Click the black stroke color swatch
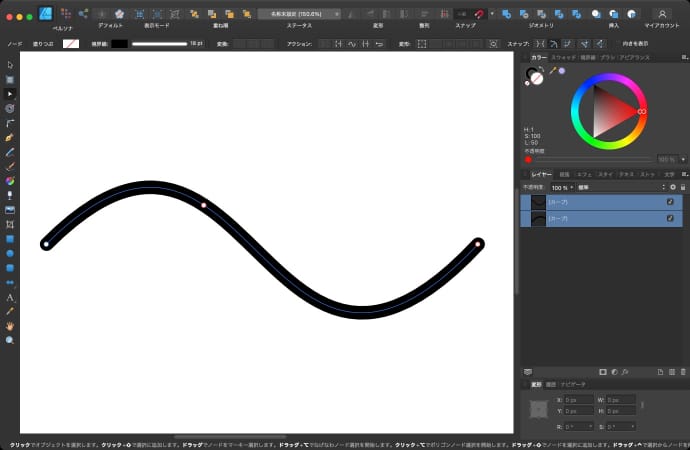690x450 pixels. click(119, 44)
